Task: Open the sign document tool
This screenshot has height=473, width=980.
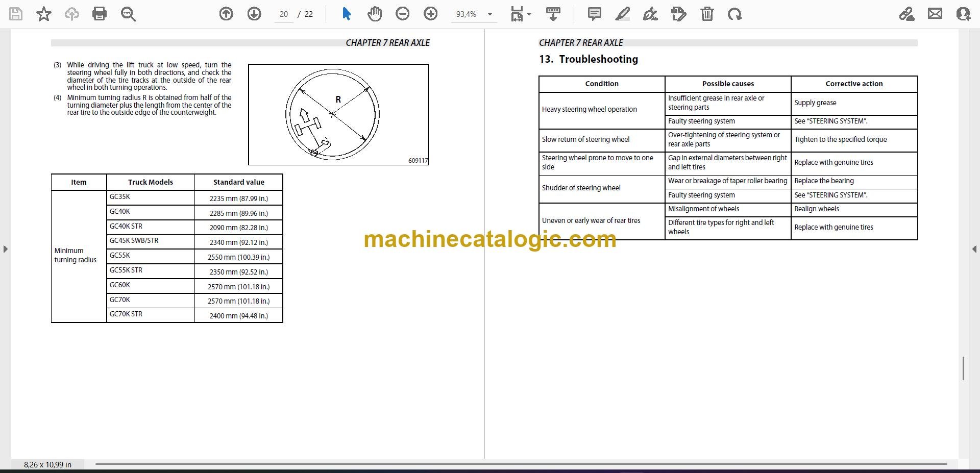Action: [x=650, y=14]
